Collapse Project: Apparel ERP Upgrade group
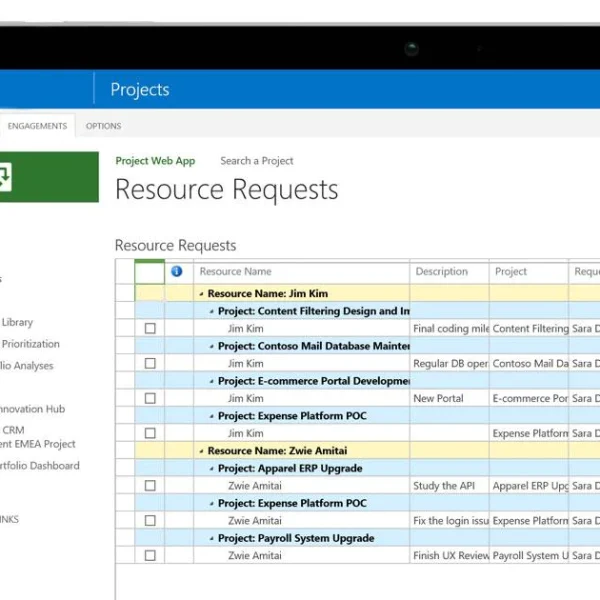This screenshot has width=600, height=600. tap(212, 468)
